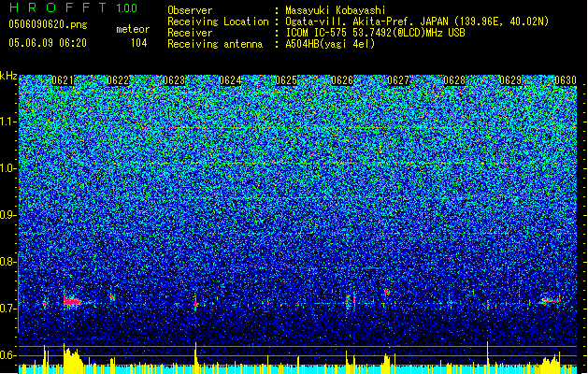Click the 0.7 kHz axis label
The width and height of the screenshot is (588, 374).
(x=7, y=309)
